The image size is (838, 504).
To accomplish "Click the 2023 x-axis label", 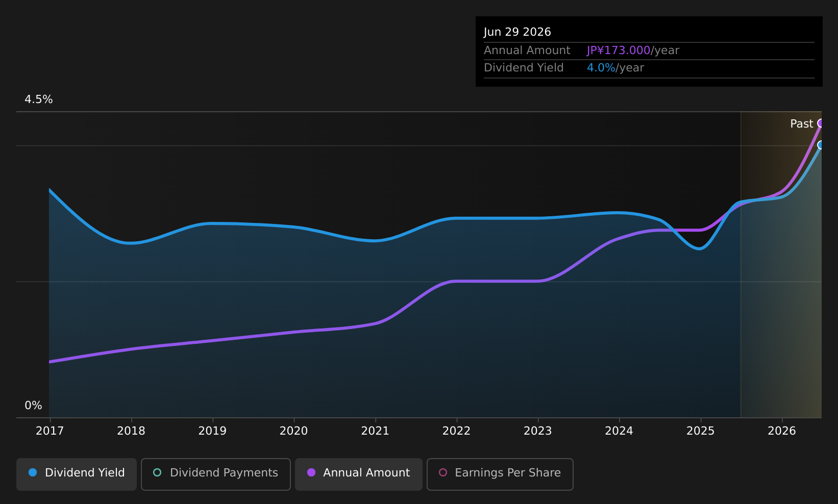I will coord(538,431).
